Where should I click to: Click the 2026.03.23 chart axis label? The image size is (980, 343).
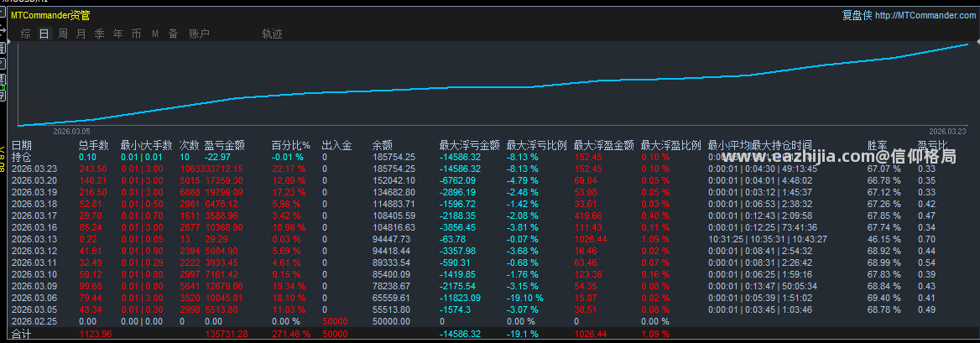pyautogui.click(x=947, y=131)
